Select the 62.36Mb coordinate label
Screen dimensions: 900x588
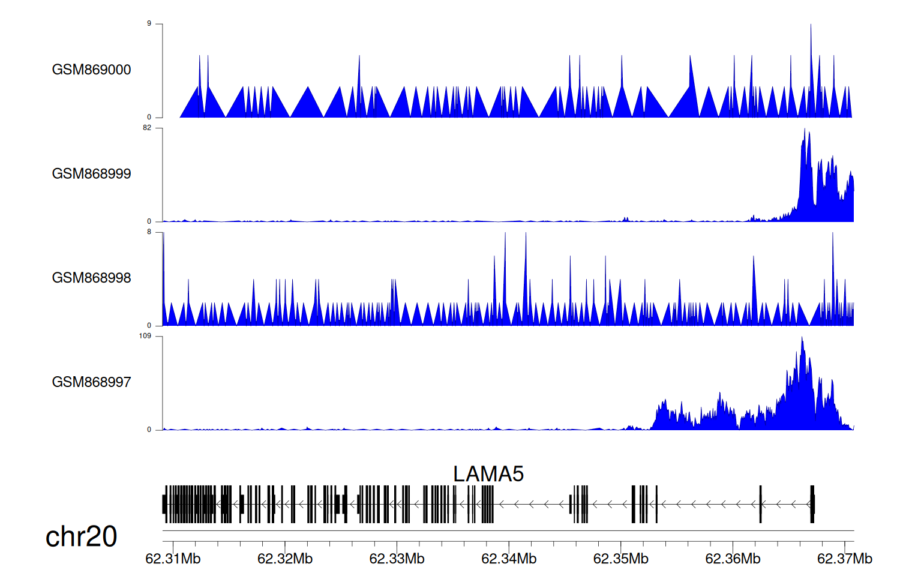point(733,559)
